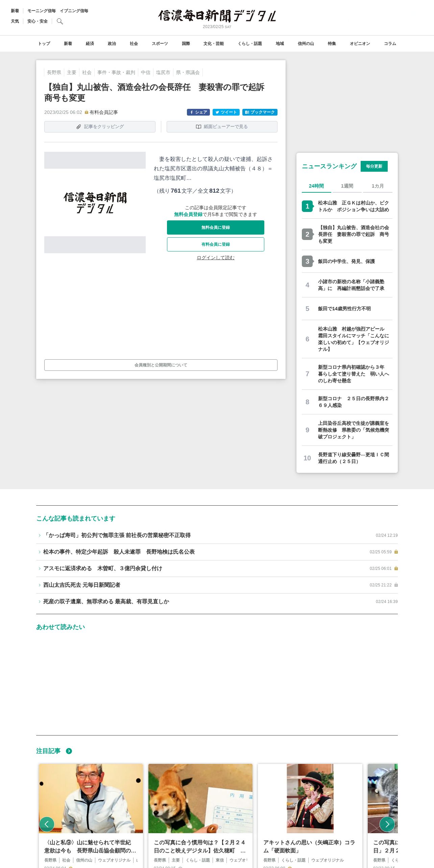434x868 pixels.
Task: Open ranking story 飯田で14歳男性行方不明
Action: coord(344,309)
